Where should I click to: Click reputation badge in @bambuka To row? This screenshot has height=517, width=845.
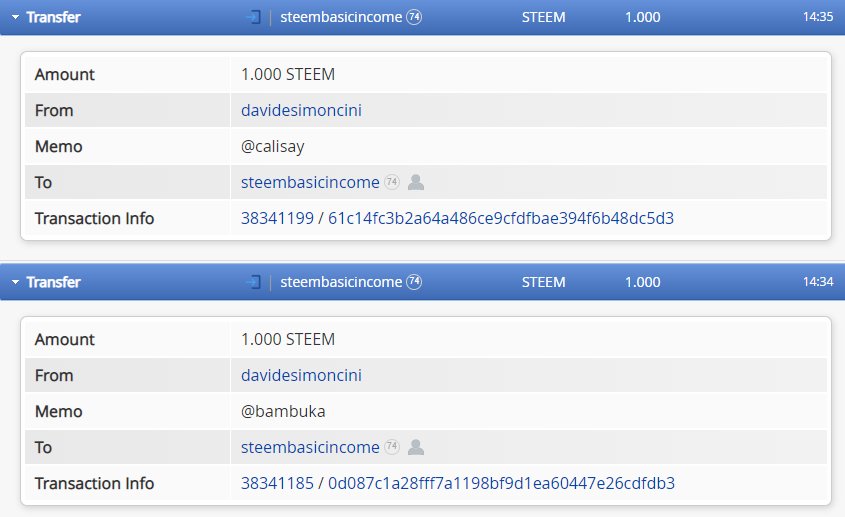click(x=392, y=446)
